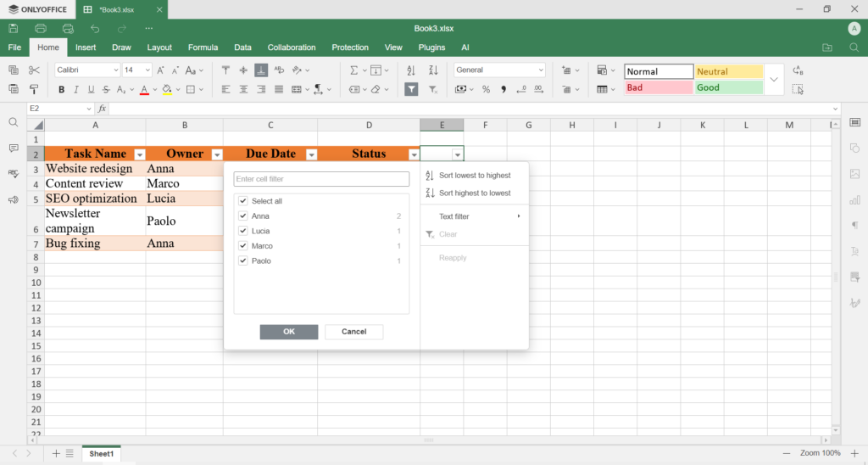Image resolution: width=868 pixels, height=465 pixels.
Task: Open the Owner column filter dropdown
Action: click(x=218, y=154)
